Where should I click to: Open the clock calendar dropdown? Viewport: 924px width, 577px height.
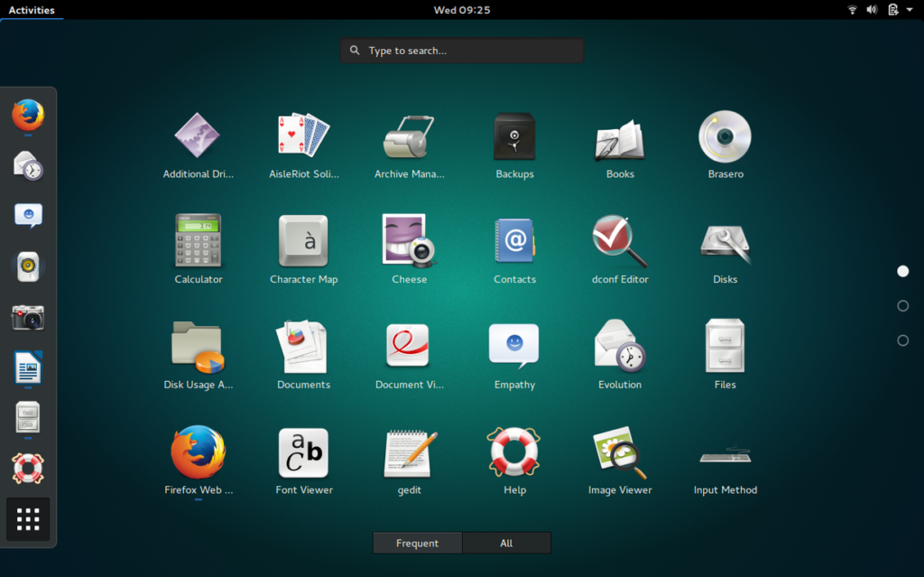coord(462,9)
